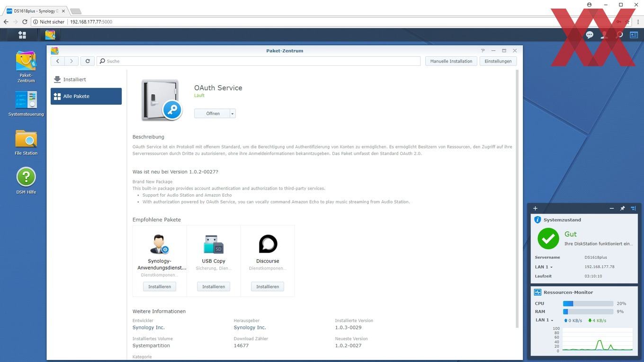Click the browser back arrow
The width and height of the screenshot is (644, 362).
[6, 22]
